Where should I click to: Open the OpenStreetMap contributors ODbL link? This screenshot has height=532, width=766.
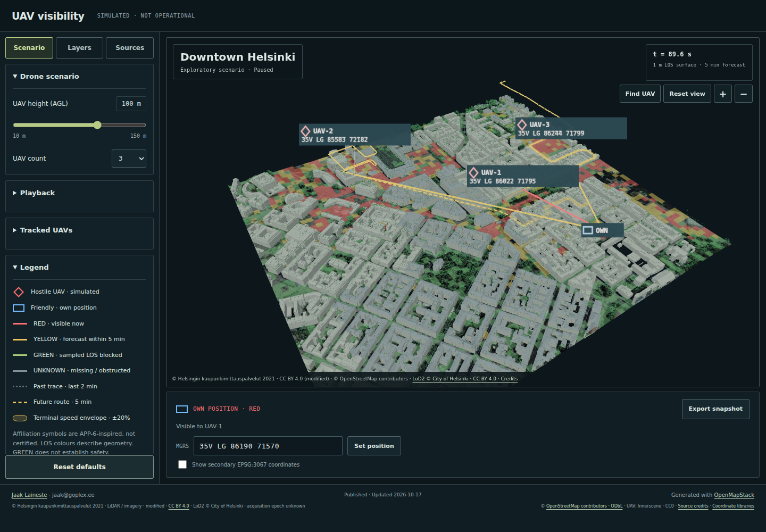584,506
